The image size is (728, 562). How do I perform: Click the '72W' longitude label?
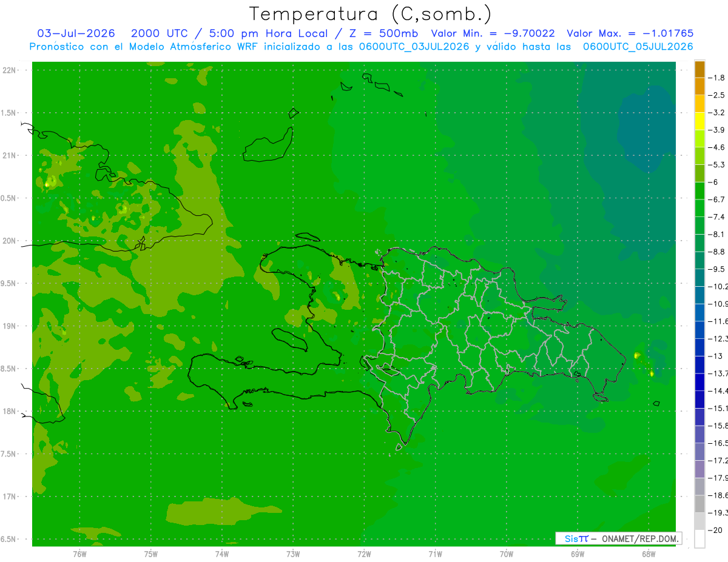(x=364, y=554)
